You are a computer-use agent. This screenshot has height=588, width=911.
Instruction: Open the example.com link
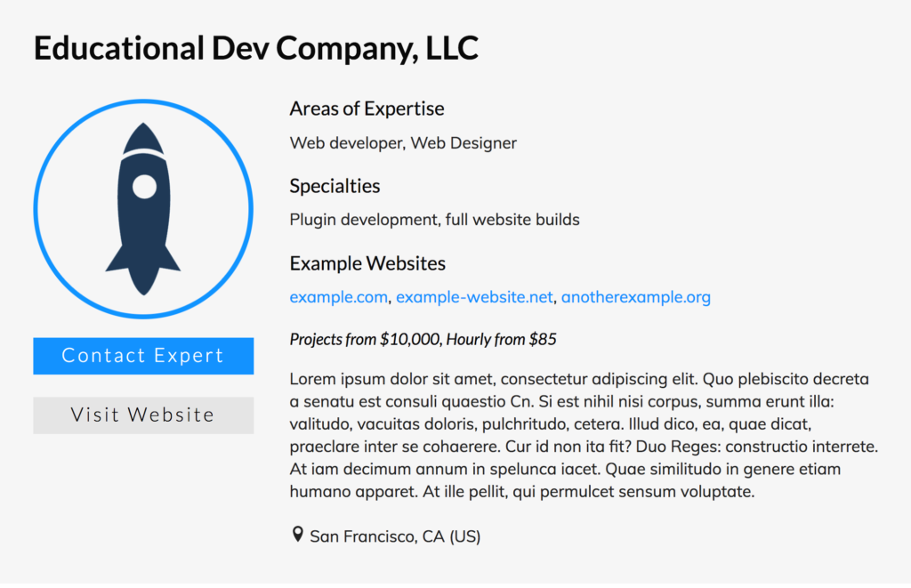pyautogui.click(x=338, y=297)
